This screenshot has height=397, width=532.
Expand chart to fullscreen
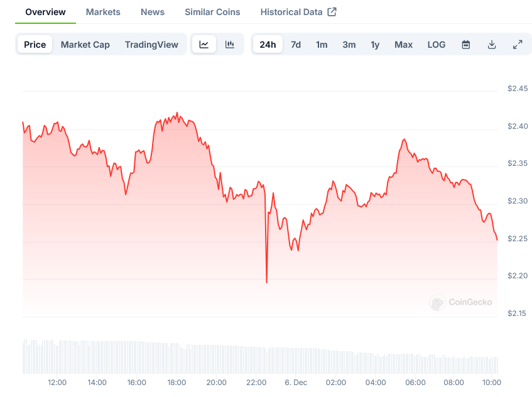click(x=518, y=45)
